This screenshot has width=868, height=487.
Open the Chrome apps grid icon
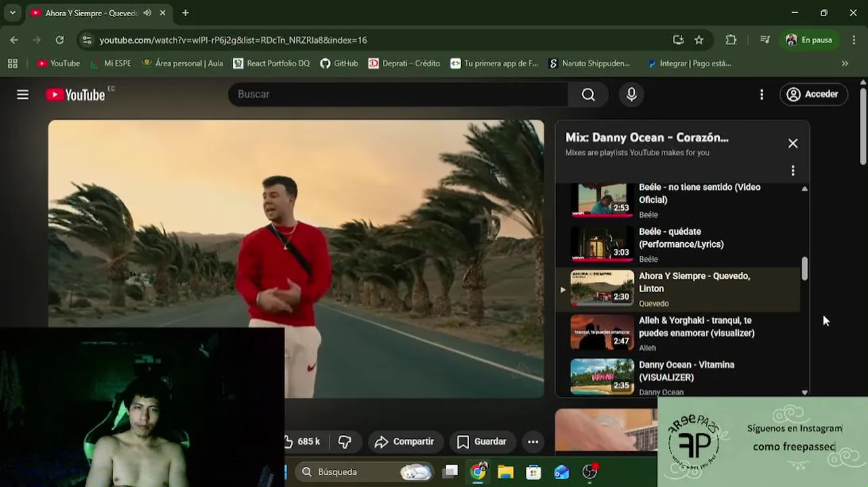coord(12,63)
